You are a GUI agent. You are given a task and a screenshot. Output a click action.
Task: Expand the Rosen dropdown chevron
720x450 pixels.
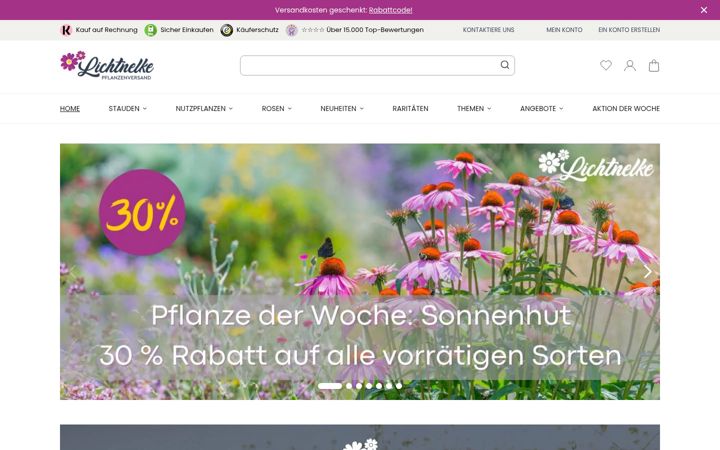(289, 108)
